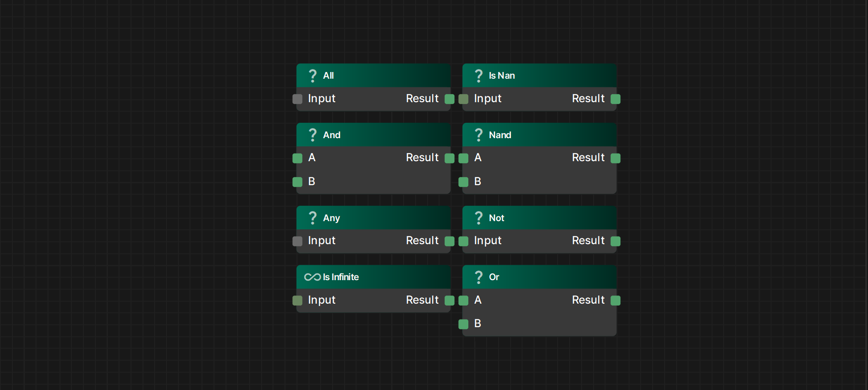The width and height of the screenshot is (868, 390).
Task: Click the Result output socket of Not node
Action: 616,241
